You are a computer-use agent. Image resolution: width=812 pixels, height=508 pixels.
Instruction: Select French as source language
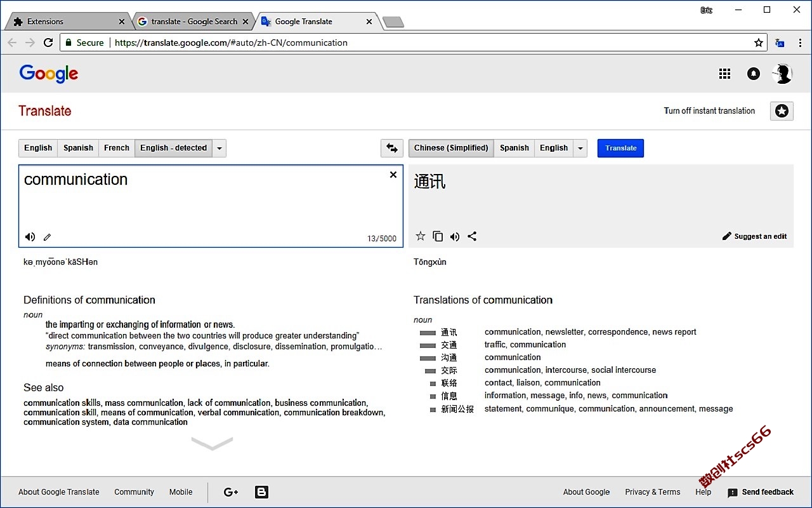coord(117,148)
